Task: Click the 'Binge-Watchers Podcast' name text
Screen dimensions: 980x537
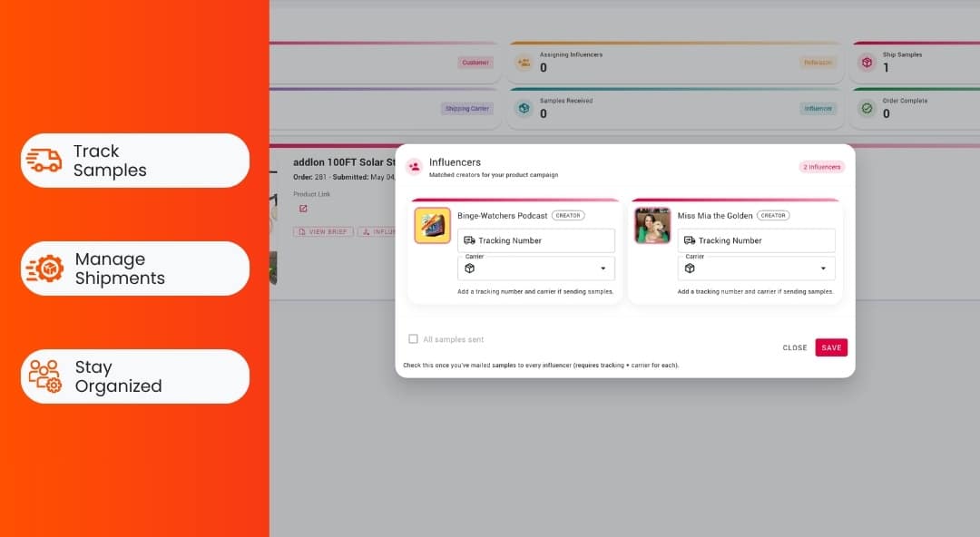Action: (x=503, y=216)
